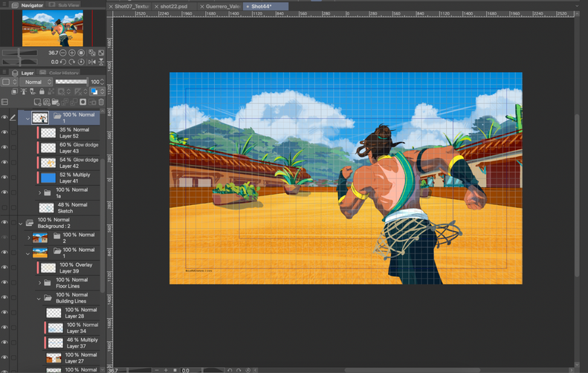
Task: Open the Normal blending mode dropdown
Action: 36,82
